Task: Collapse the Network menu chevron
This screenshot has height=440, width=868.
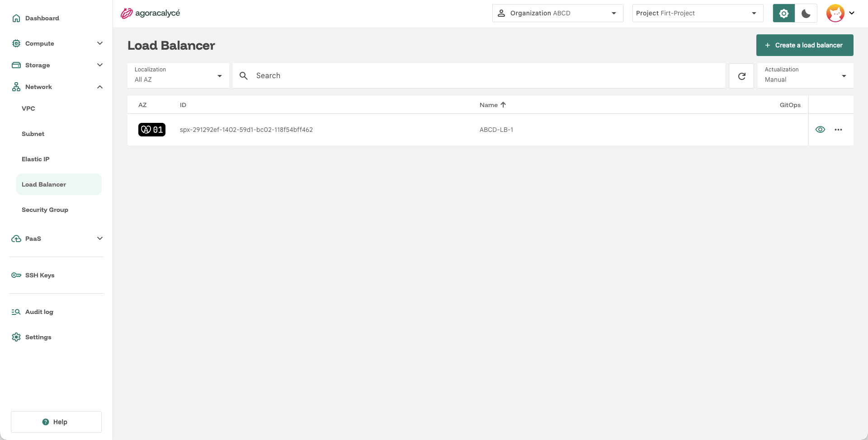Action: point(100,87)
